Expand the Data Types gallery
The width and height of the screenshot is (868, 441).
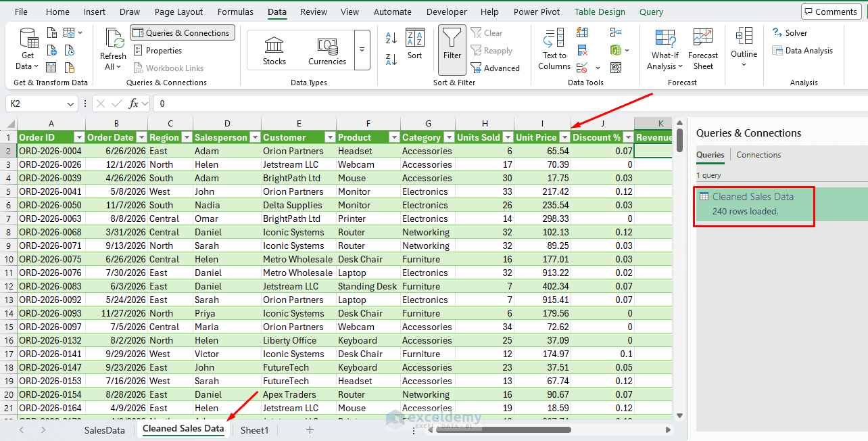tap(362, 50)
